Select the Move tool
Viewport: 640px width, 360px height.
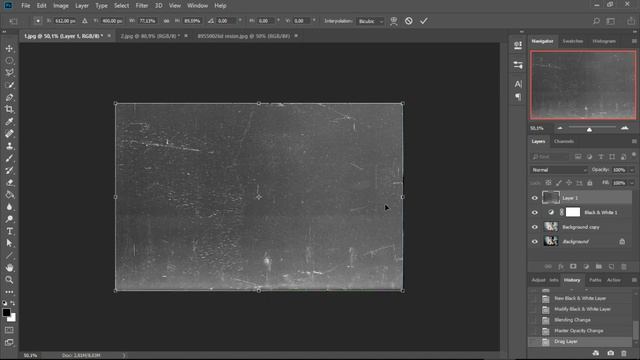click(9, 49)
